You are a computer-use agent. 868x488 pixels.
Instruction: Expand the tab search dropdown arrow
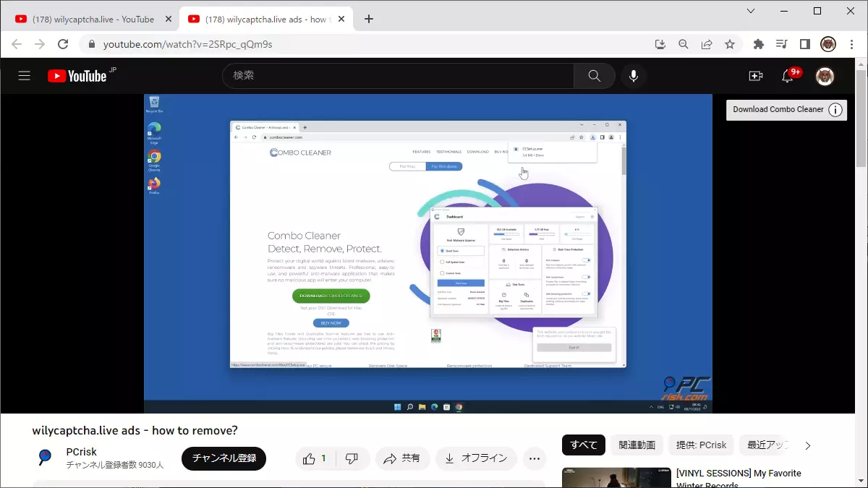tap(750, 11)
